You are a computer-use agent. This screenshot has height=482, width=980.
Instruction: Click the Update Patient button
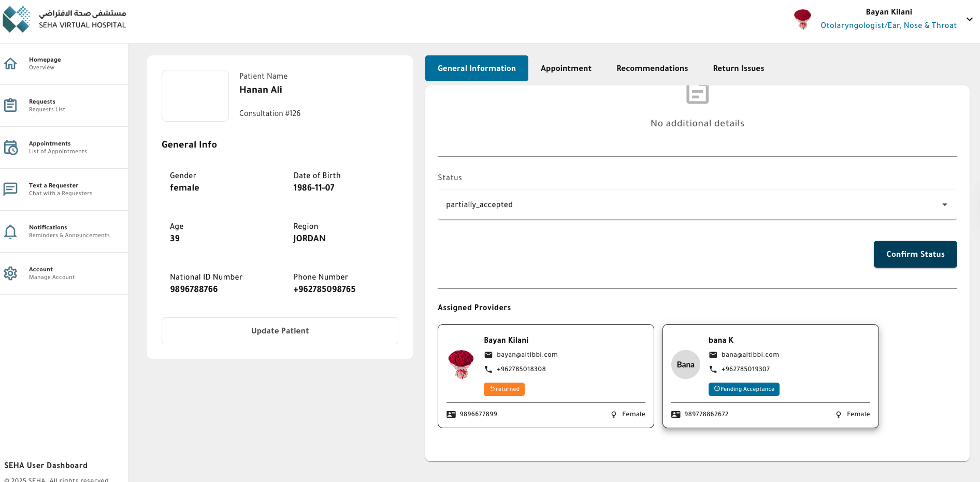(x=280, y=331)
